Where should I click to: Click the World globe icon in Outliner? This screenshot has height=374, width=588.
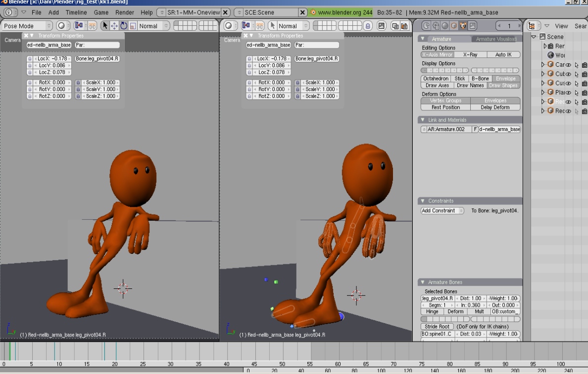click(551, 55)
